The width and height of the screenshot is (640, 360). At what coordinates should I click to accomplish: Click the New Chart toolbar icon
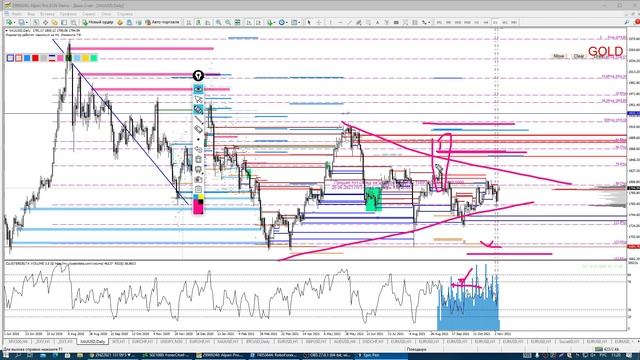(9, 22)
